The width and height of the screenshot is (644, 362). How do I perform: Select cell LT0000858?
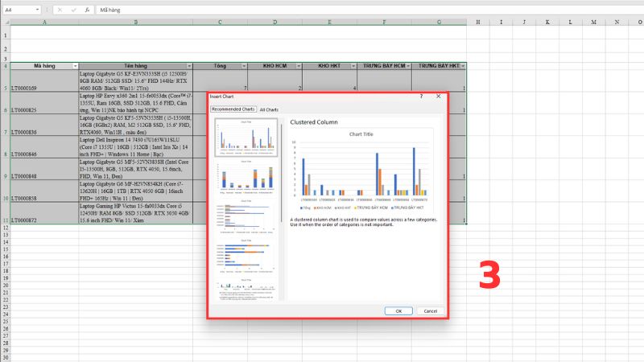coord(44,191)
